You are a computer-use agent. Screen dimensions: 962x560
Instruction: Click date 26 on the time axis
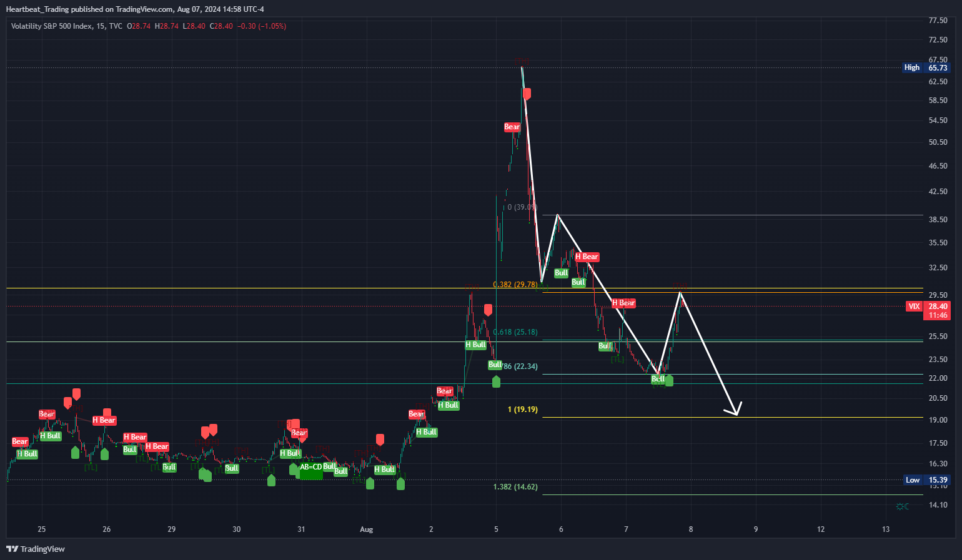(x=107, y=529)
